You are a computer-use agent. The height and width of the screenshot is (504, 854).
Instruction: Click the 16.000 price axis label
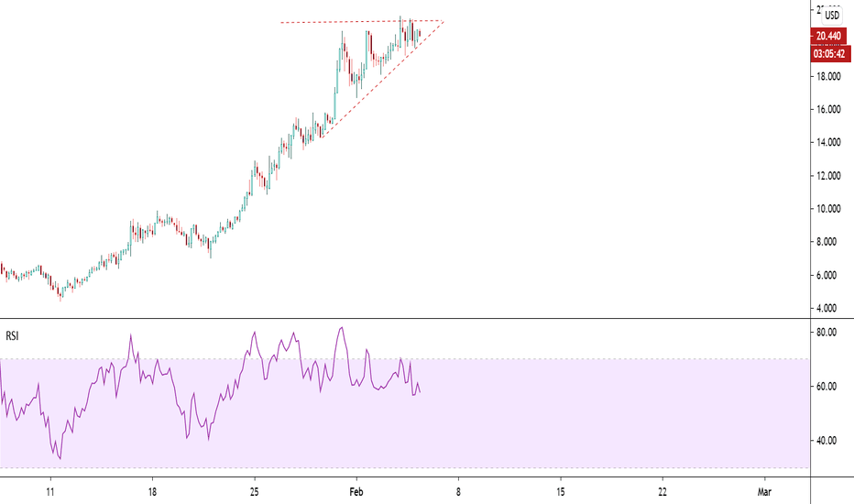pyautogui.click(x=827, y=110)
